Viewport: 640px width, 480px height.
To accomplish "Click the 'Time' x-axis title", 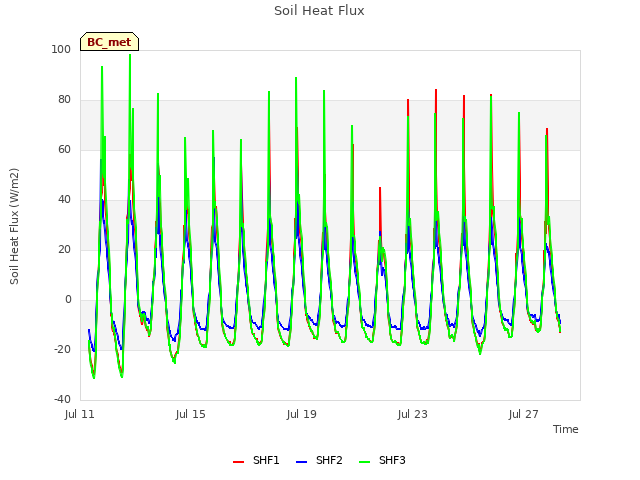I will pos(566,429).
